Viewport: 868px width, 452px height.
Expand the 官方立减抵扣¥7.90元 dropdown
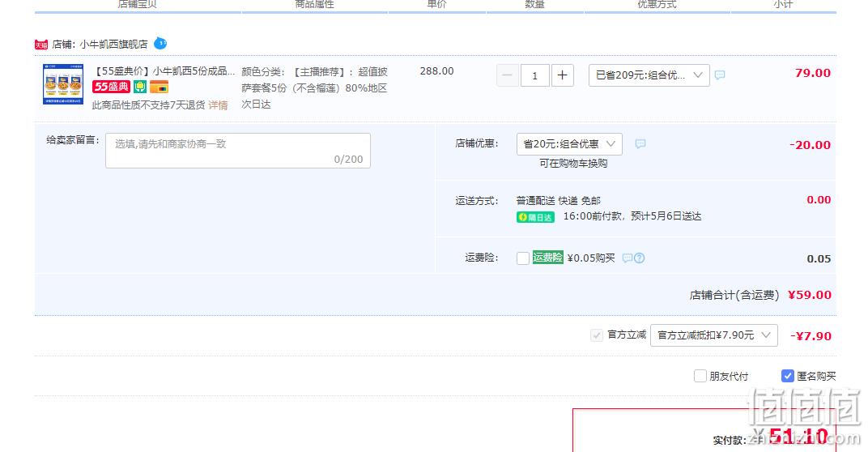[x=714, y=335]
